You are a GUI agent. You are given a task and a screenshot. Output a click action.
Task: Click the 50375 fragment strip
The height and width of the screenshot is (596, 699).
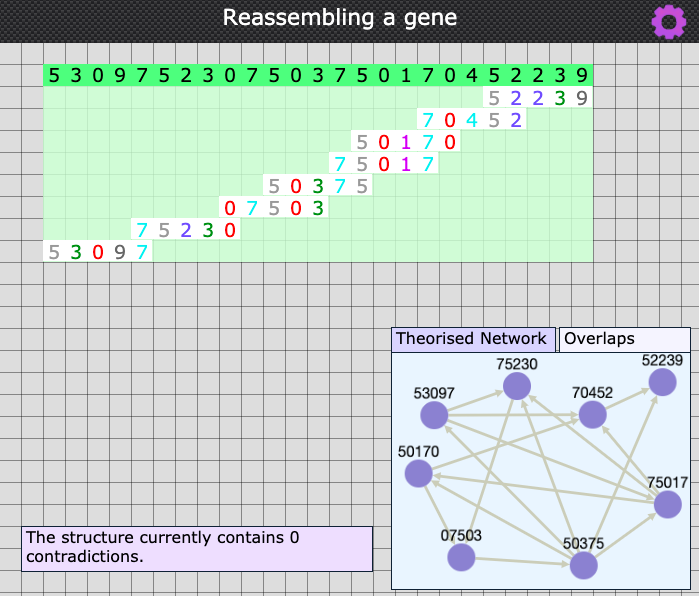point(318,186)
